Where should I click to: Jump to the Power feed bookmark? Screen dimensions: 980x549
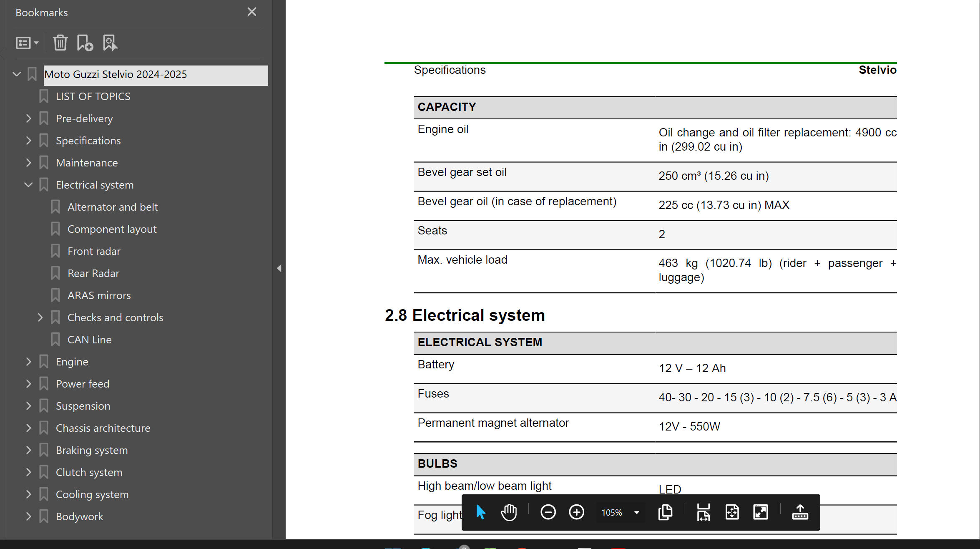[83, 384]
